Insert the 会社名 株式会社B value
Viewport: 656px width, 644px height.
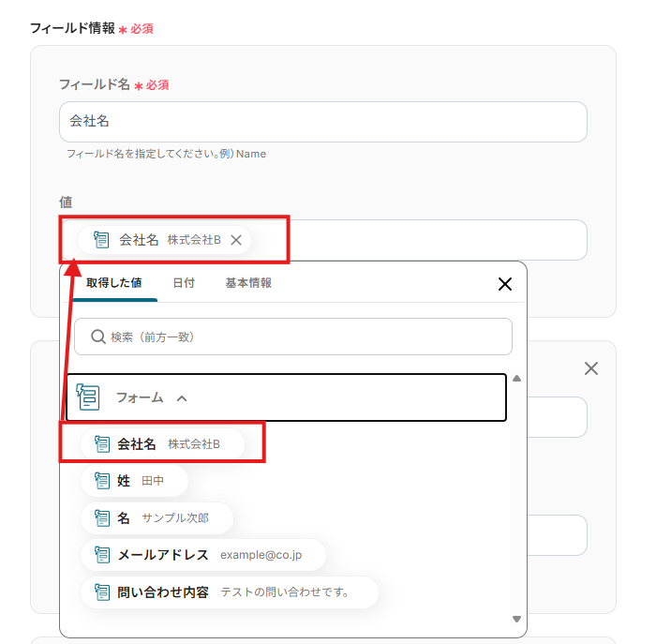(x=164, y=443)
